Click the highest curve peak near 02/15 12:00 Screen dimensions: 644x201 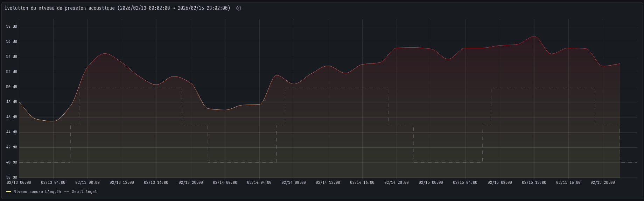click(x=534, y=36)
